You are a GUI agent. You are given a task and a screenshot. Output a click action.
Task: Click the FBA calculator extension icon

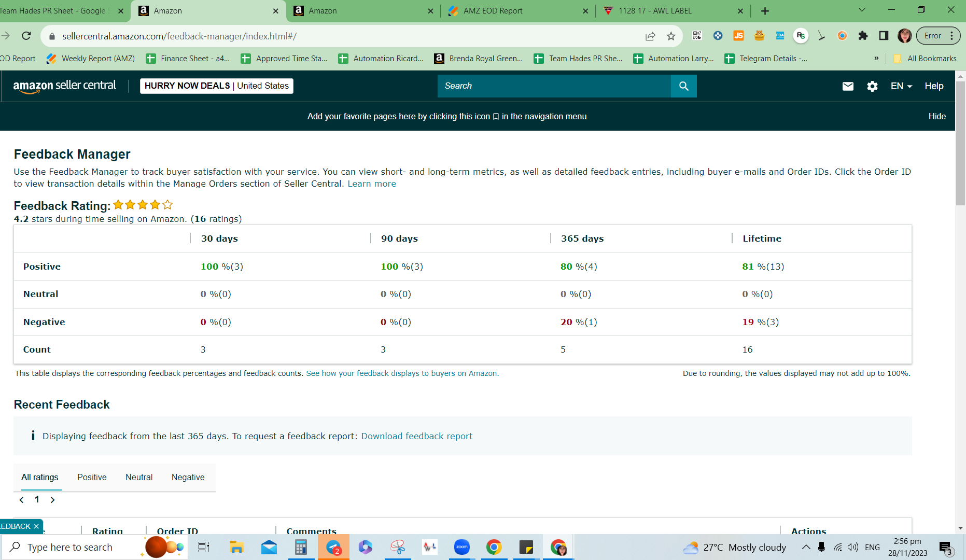780,36
